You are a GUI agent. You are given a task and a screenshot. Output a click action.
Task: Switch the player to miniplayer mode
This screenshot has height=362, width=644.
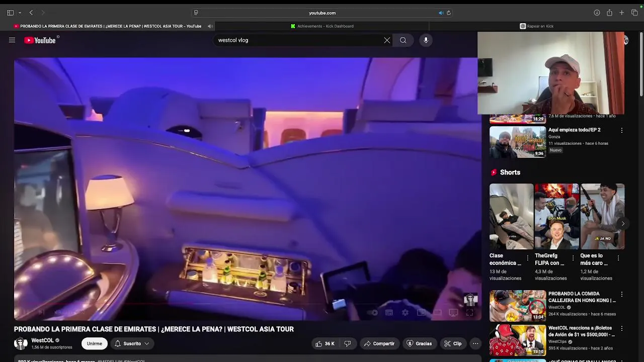(x=421, y=312)
